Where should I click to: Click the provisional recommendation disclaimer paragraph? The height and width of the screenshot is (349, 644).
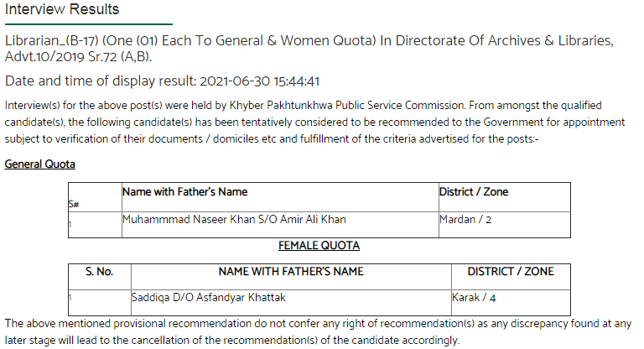(x=318, y=332)
